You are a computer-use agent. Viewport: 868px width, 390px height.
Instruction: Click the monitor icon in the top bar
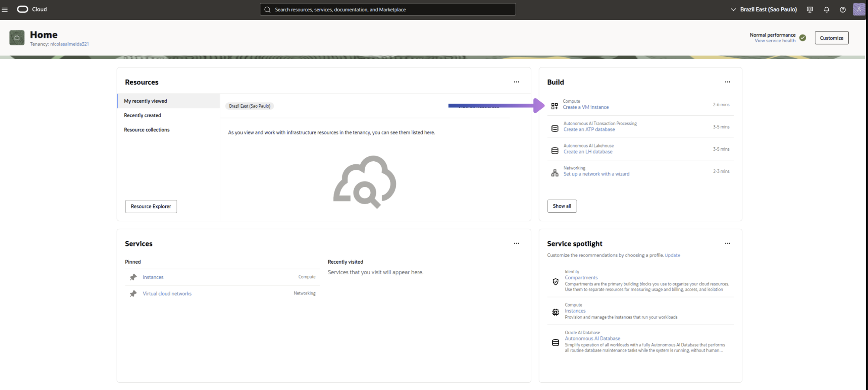point(810,9)
